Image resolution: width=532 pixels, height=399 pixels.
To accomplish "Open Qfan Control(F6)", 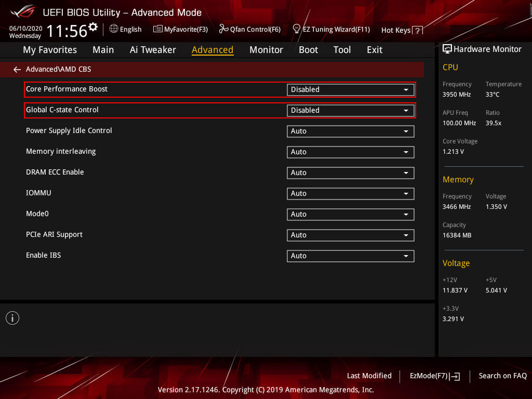I will (x=250, y=29).
